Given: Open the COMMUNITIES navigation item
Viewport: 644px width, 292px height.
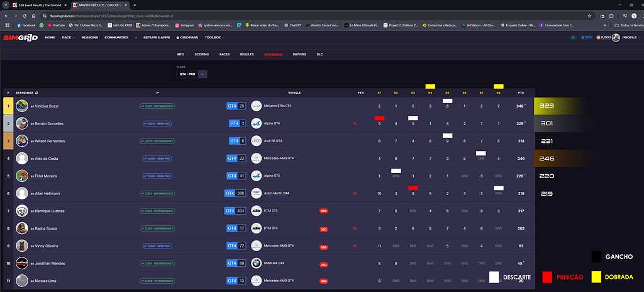Looking at the screenshot, I should click(116, 37).
